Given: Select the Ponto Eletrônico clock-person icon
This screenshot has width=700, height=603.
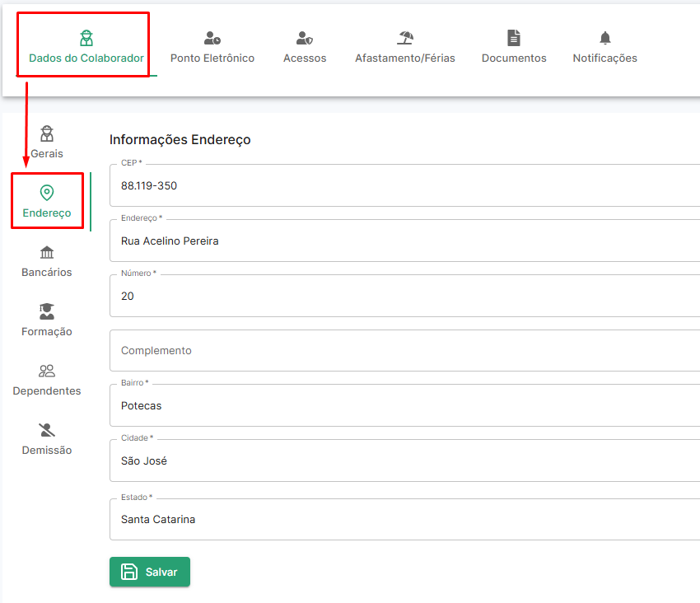Looking at the screenshot, I should pos(212,38).
